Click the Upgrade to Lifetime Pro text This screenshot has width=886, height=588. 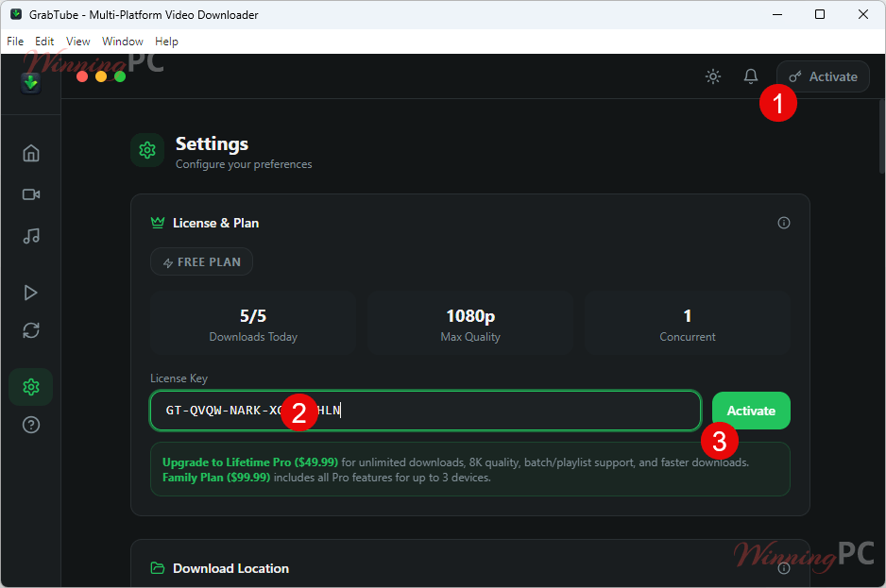[250, 462]
